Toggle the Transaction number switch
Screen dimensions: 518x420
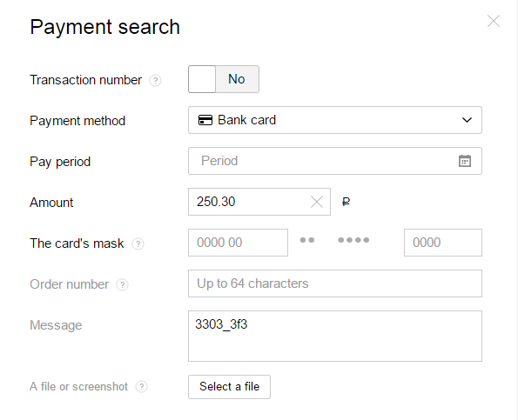point(224,79)
